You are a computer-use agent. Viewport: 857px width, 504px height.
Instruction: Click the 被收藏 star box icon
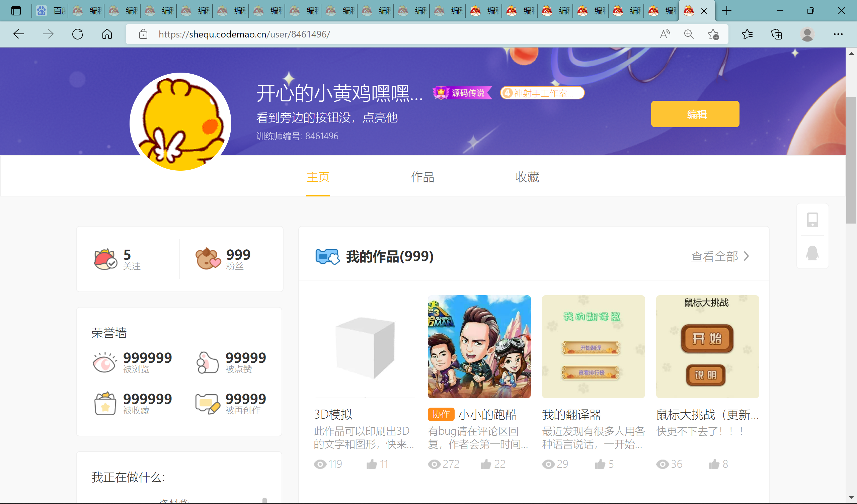click(105, 403)
